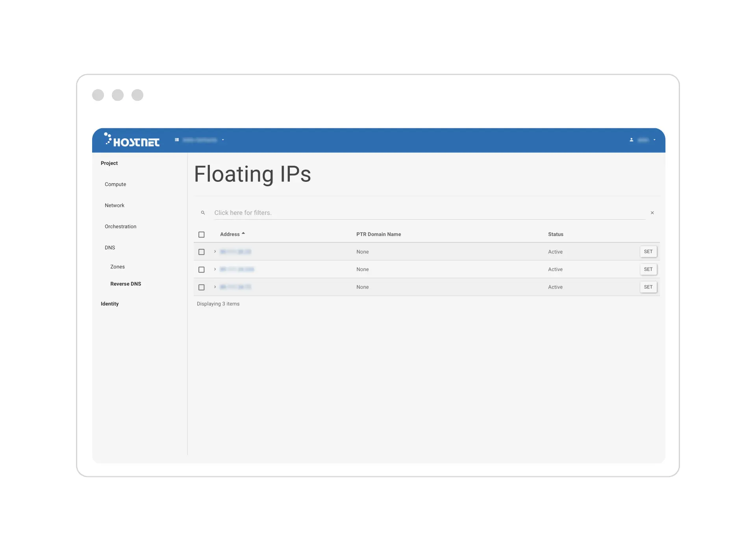Open the second blurred IP address link
This screenshot has height=551, width=756.
point(237,269)
